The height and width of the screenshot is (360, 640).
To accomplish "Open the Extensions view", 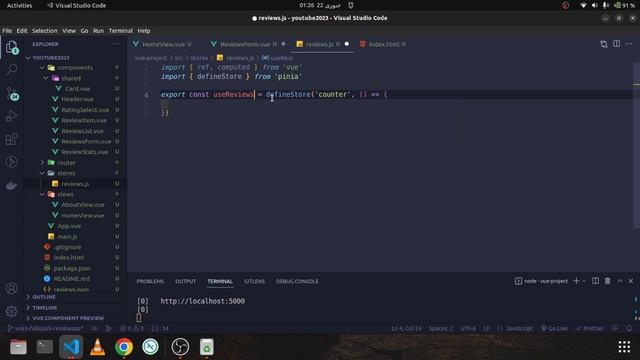I will 12,139.
